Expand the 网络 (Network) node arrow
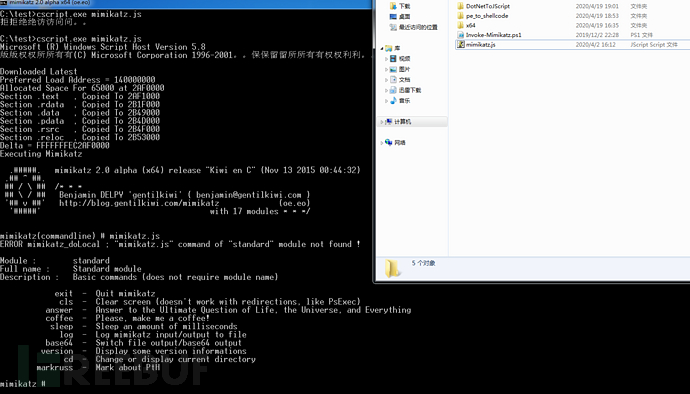690x394 pixels. 382,143
